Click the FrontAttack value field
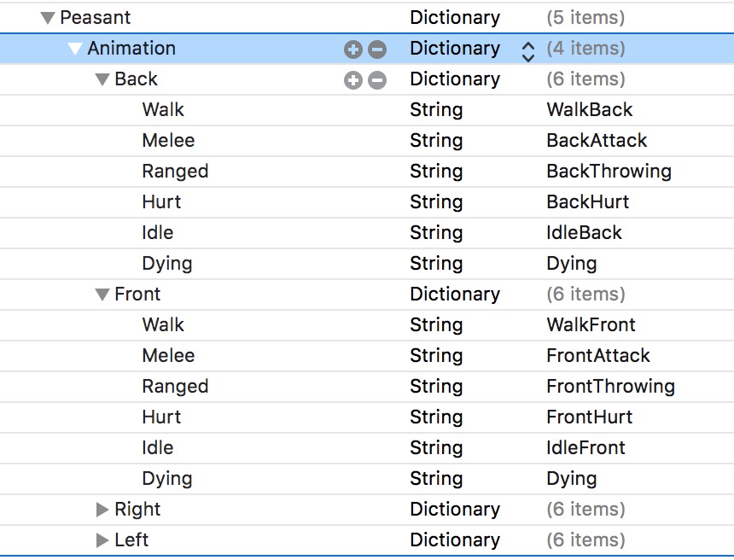734x560 pixels. coord(597,356)
